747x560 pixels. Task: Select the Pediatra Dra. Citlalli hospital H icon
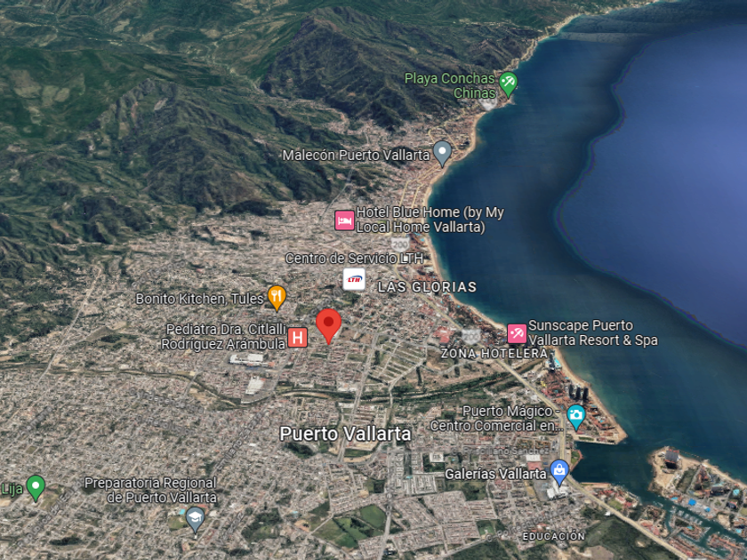[298, 338]
